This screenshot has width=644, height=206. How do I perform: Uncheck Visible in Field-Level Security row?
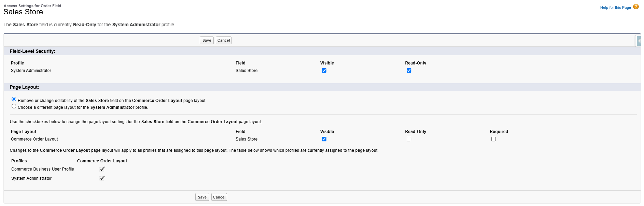coord(324,71)
